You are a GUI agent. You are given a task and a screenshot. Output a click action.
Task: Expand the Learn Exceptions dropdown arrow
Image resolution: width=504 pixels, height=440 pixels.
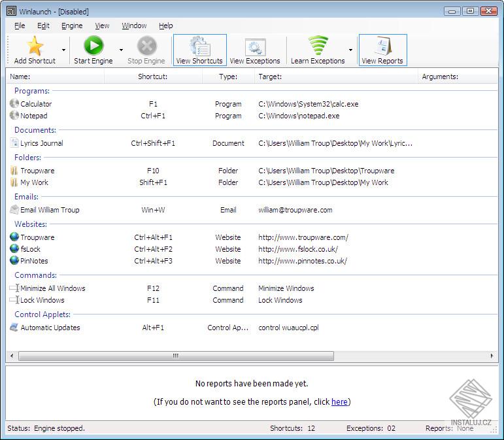click(350, 50)
